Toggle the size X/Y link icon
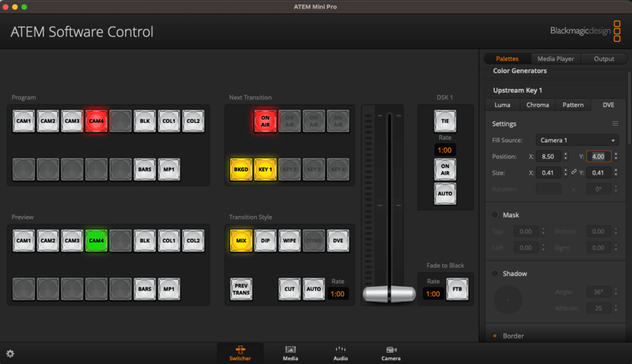Viewport: 632px width, 364px height. [x=574, y=172]
